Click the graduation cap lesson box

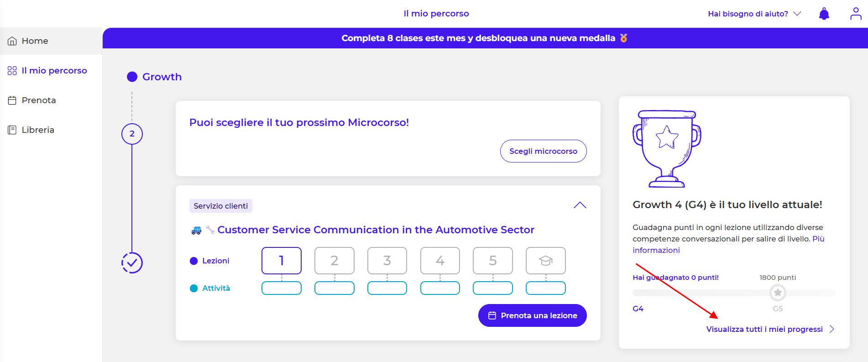[x=545, y=261]
